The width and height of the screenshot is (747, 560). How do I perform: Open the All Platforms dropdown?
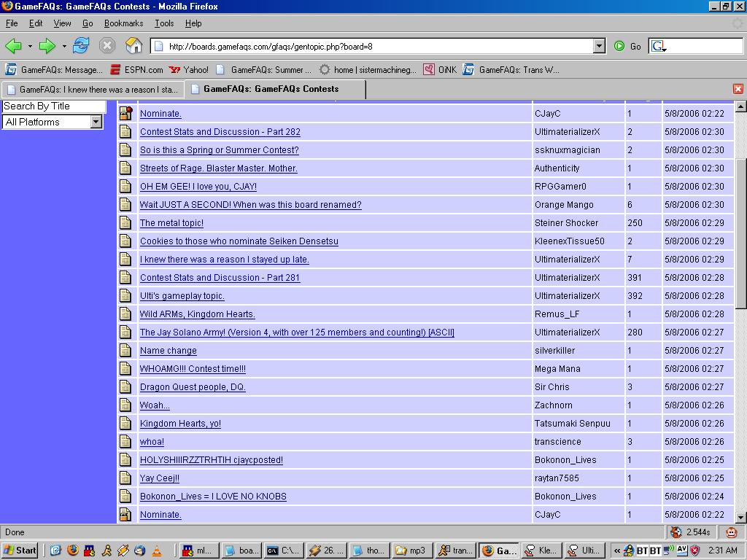(x=96, y=122)
